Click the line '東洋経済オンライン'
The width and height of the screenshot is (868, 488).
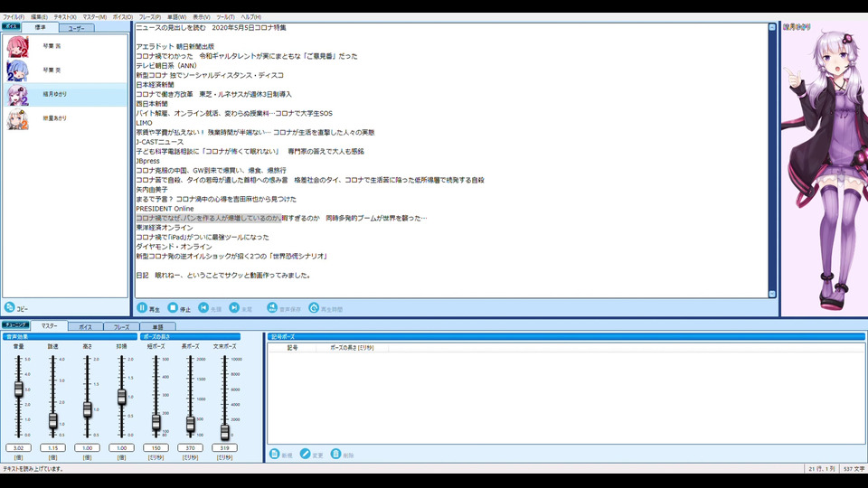tap(165, 228)
